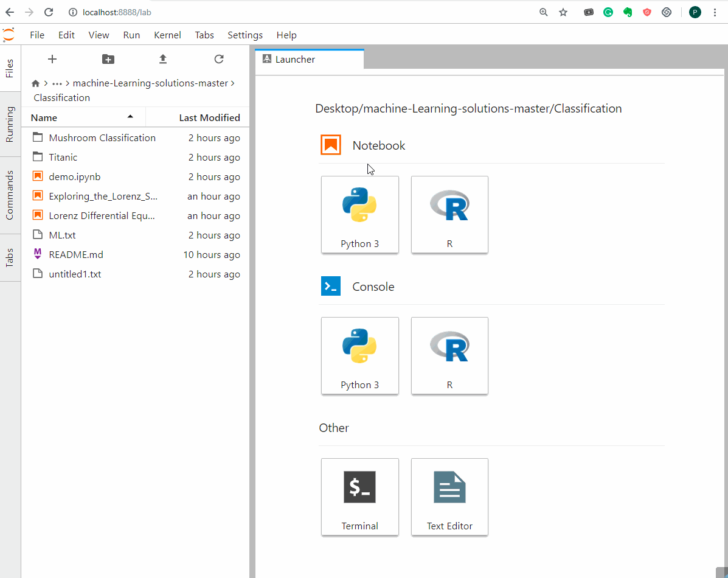Launch an R console

point(449,356)
